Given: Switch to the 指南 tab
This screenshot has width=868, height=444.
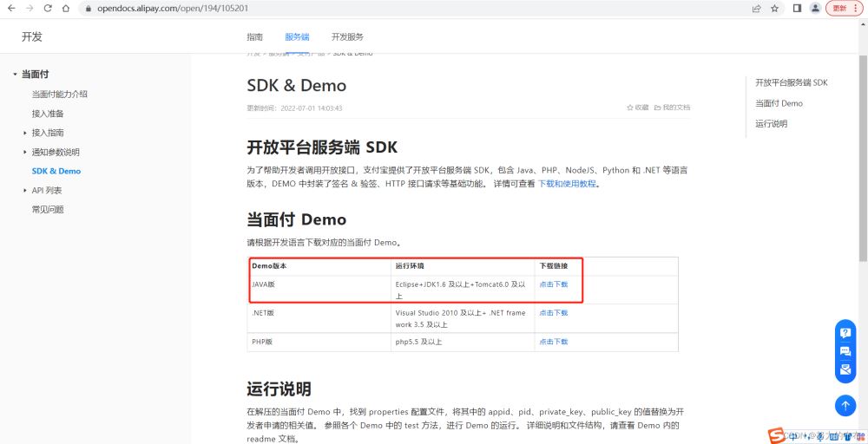Looking at the screenshot, I should click(x=254, y=37).
